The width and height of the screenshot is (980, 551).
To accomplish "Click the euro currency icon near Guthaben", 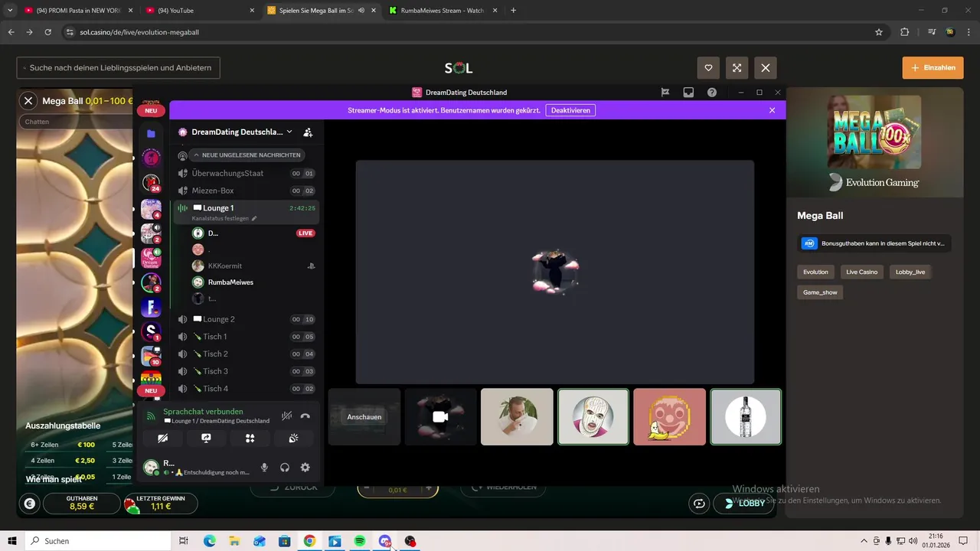I will (30, 504).
